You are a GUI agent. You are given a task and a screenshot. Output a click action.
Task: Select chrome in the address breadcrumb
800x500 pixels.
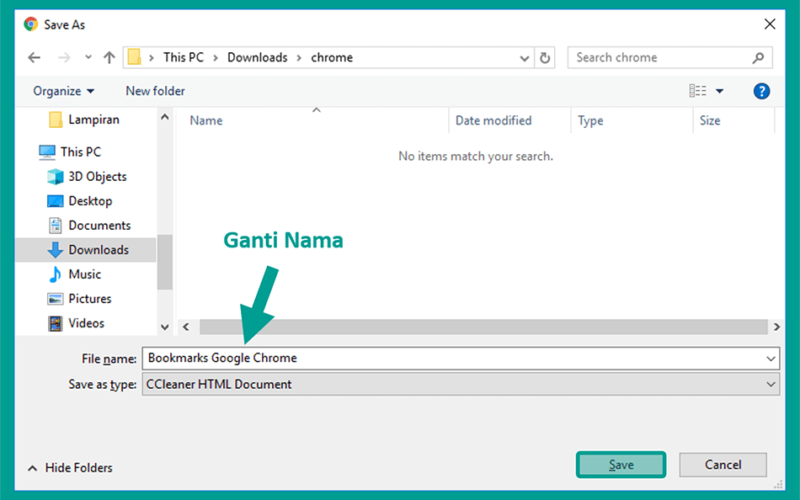point(332,57)
